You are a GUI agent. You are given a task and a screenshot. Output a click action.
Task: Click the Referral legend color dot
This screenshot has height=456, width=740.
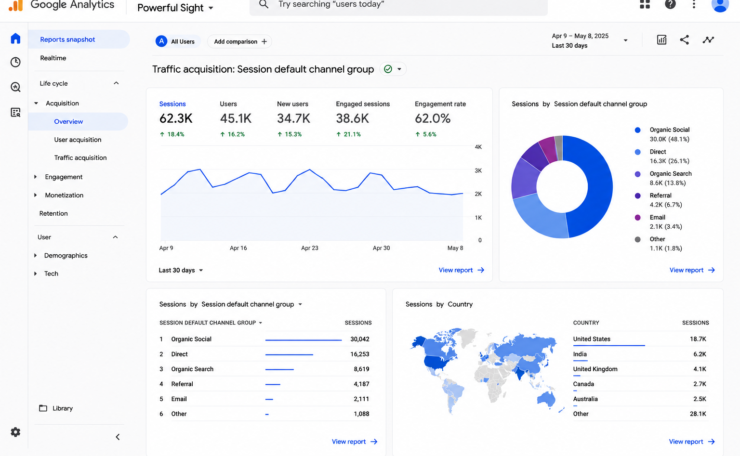tap(638, 195)
